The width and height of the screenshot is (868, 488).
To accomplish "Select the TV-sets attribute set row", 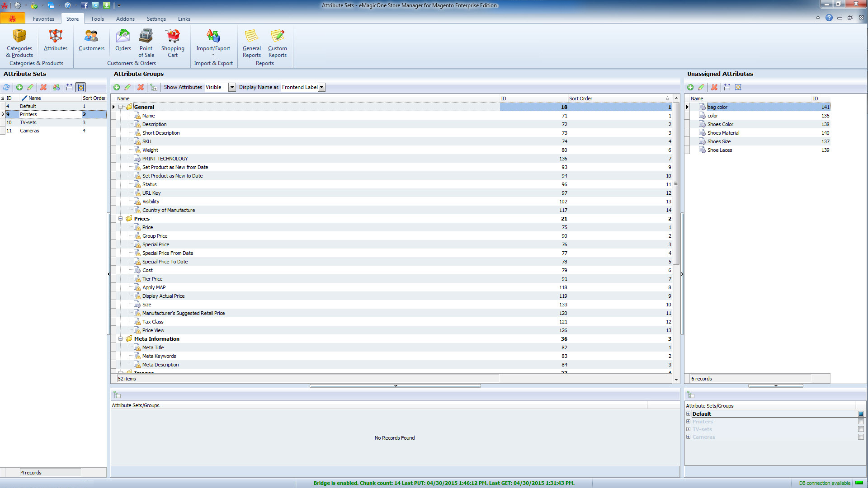I will (53, 122).
